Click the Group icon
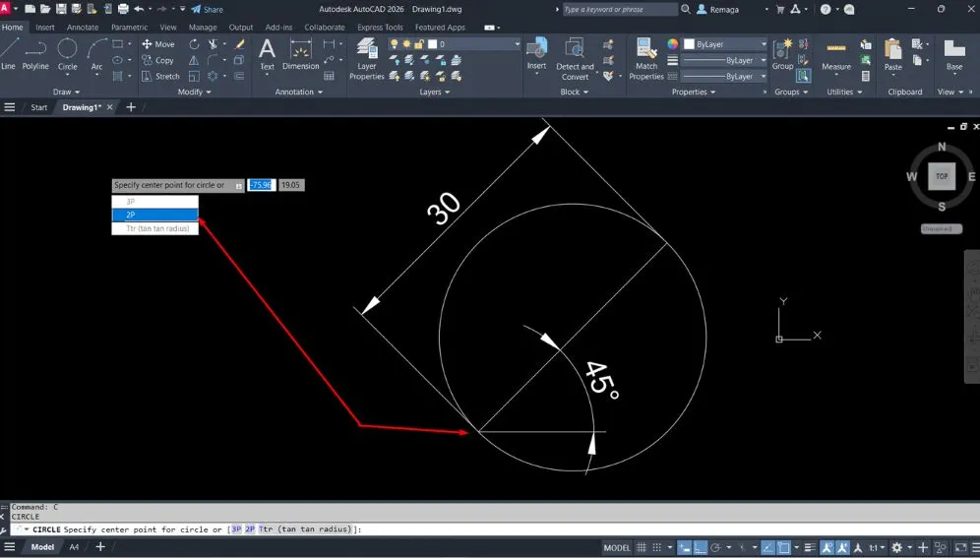This screenshot has height=558, width=980. pyautogui.click(x=782, y=49)
